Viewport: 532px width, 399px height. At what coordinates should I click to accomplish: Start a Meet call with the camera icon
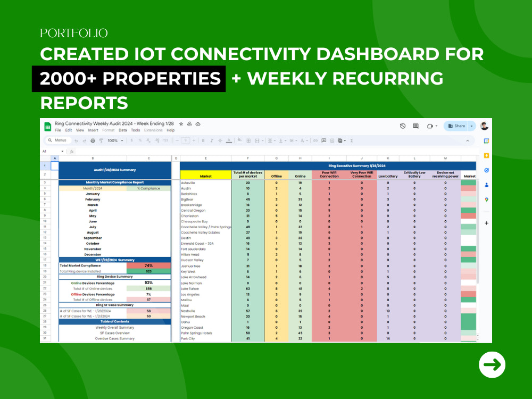pyautogui.click(x=430, y=126)
